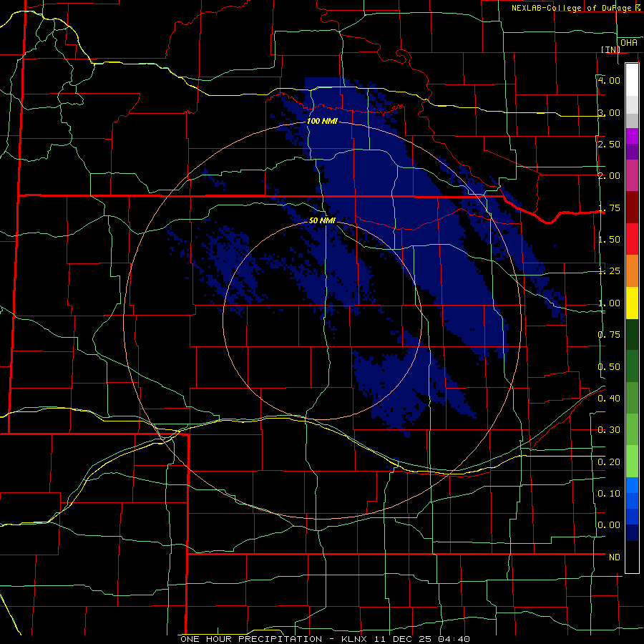644x644 pixels.
Task: Click the '4.00' legend value
Action: 609,80
